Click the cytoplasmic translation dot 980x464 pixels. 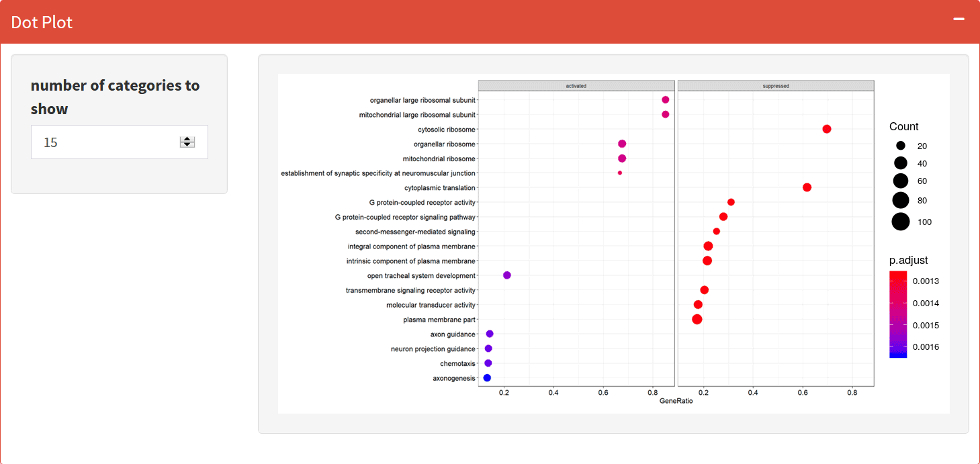[x=807, y=187]
